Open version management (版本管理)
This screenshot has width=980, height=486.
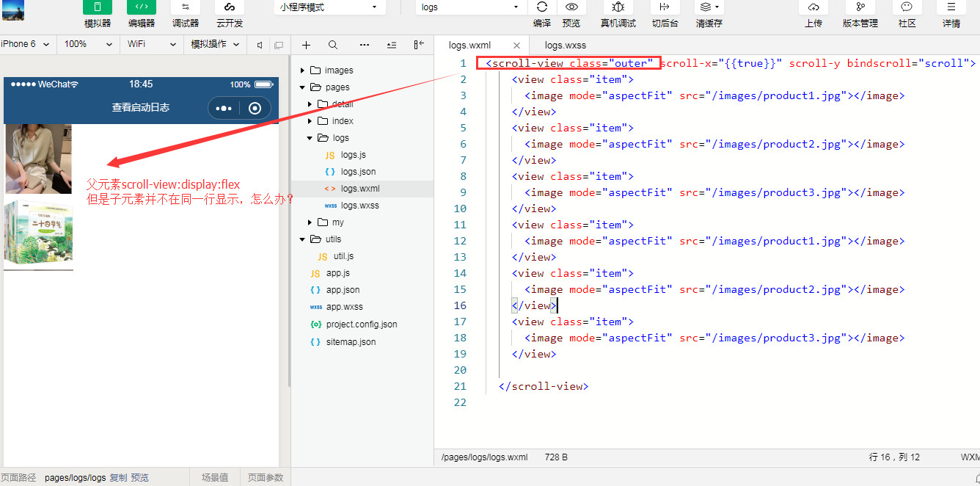click(860, 7)
